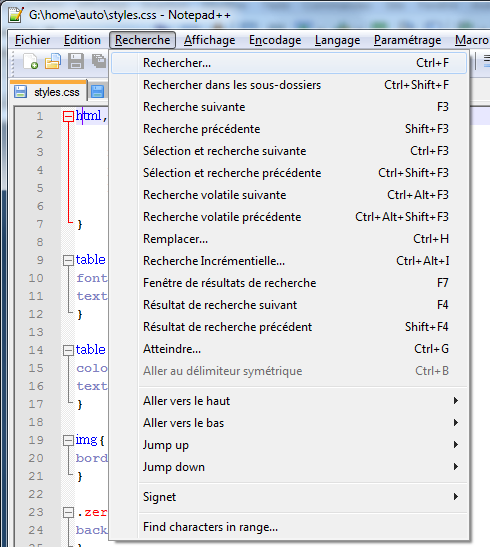Select Recherche volatile précédente
The image size is (490, 547).
[289, 217]
